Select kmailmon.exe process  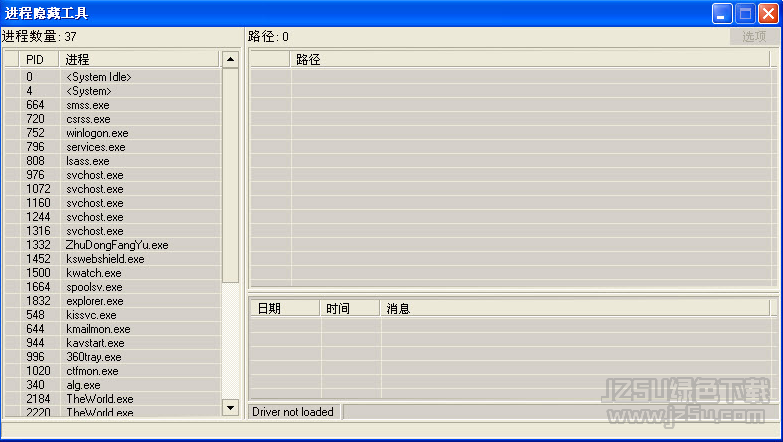112,329
